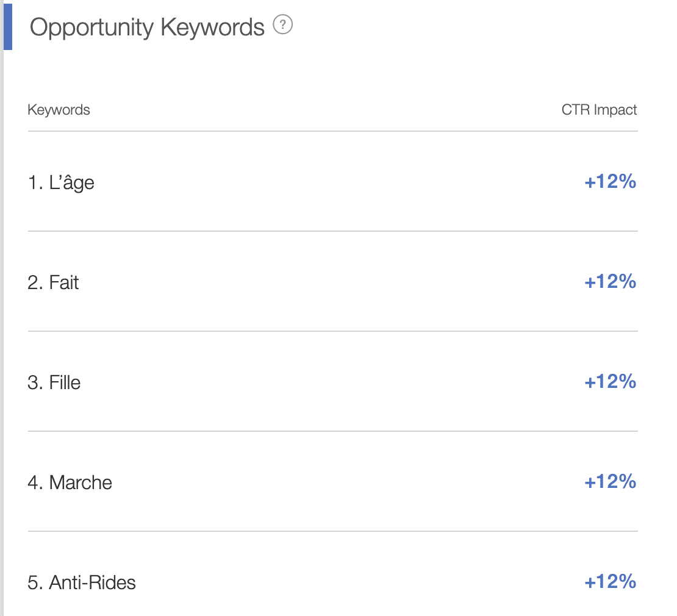The image size is (677, 616).
Task: Select the Fait keyword
Action: [x=64, y=282]
